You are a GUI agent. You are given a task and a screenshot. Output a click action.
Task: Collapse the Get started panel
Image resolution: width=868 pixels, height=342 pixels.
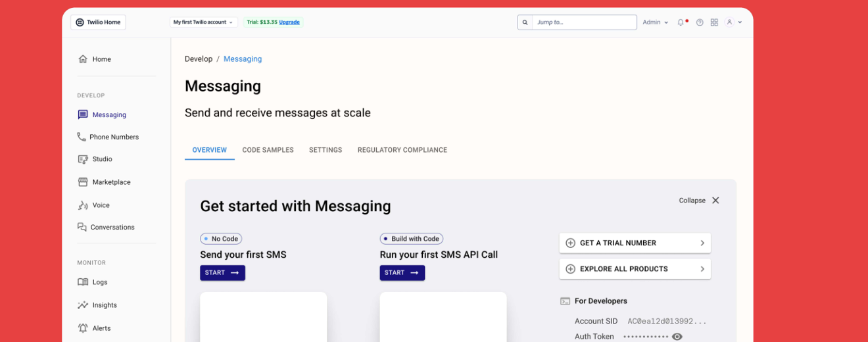coord(692,201)
